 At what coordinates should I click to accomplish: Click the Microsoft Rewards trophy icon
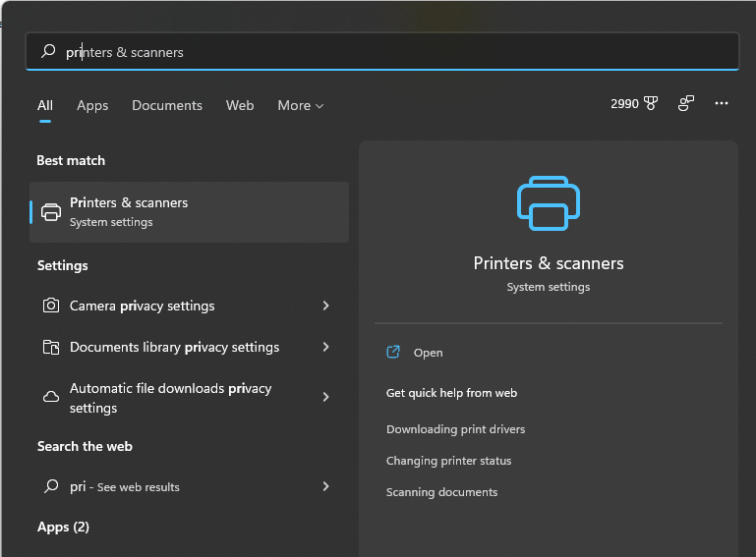coord(651,103)
